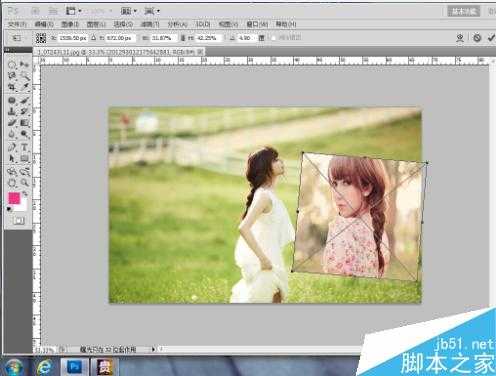Select the Zoom magnifier tool
The width and height of the screenshot is (496, 376).
click(x=24, y=183)
